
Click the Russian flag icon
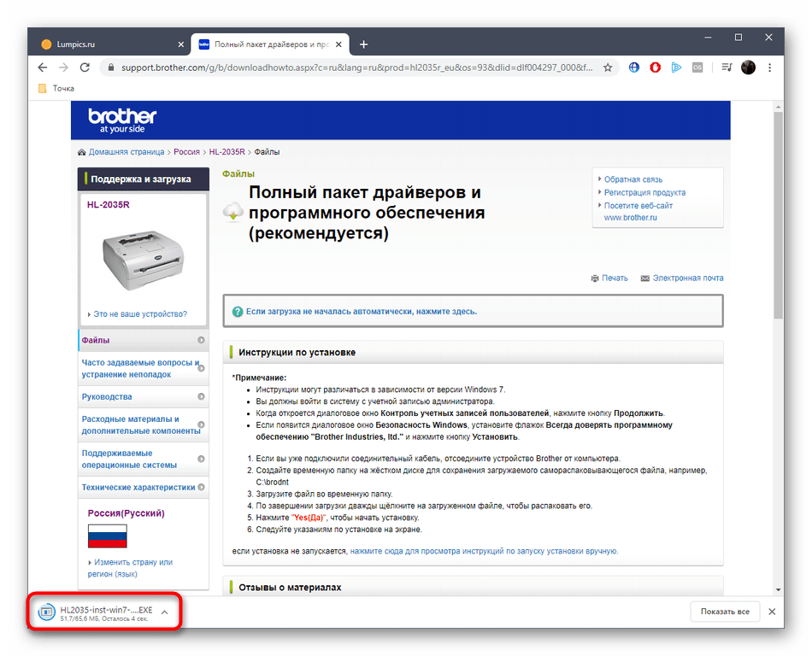107,536
